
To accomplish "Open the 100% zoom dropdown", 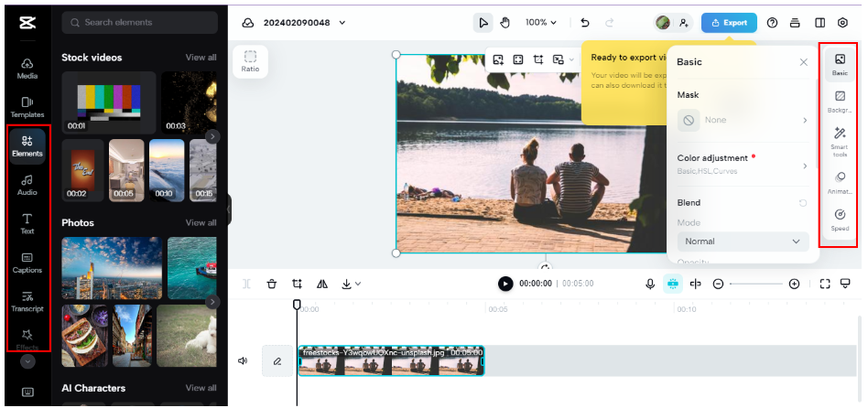I will (541, 23).
